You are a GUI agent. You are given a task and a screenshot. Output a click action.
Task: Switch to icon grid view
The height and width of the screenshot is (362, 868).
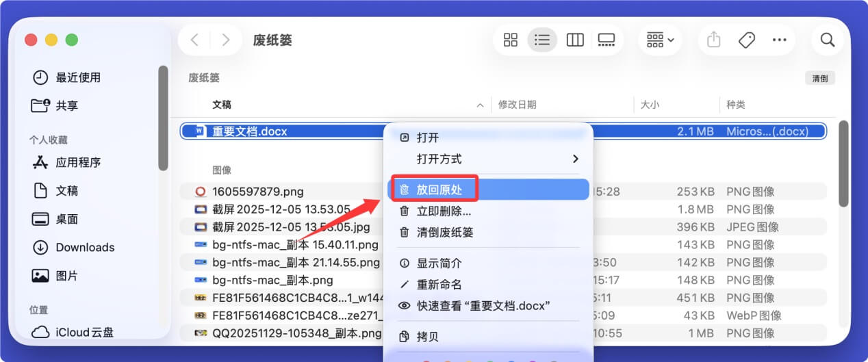tap(511, 40)
